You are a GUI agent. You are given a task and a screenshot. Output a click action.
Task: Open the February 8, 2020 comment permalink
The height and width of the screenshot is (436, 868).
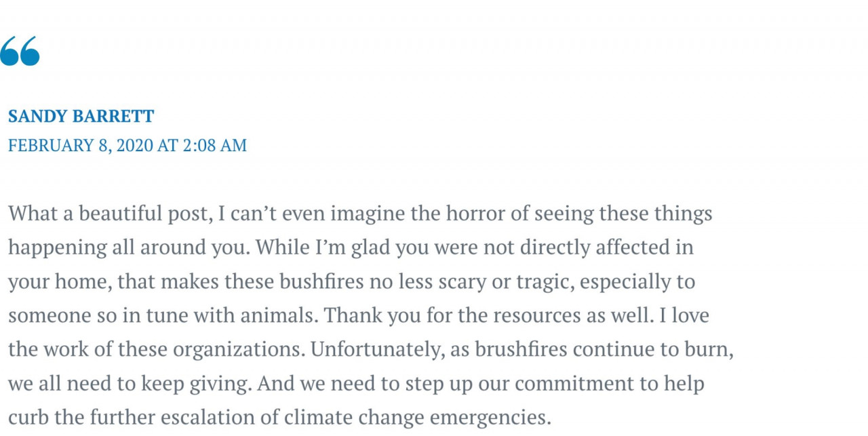(127, 145)
